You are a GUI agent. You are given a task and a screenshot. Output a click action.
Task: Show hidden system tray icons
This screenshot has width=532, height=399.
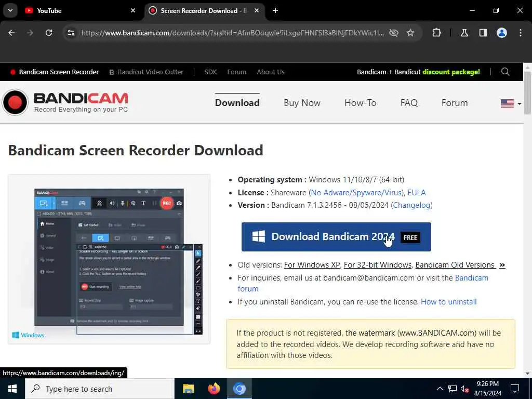click(440, 389)
